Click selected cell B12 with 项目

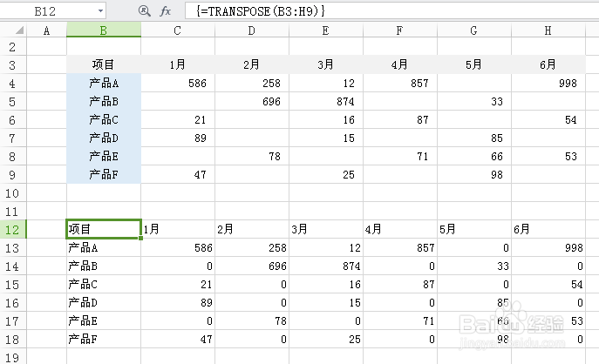tap(104, 229)
